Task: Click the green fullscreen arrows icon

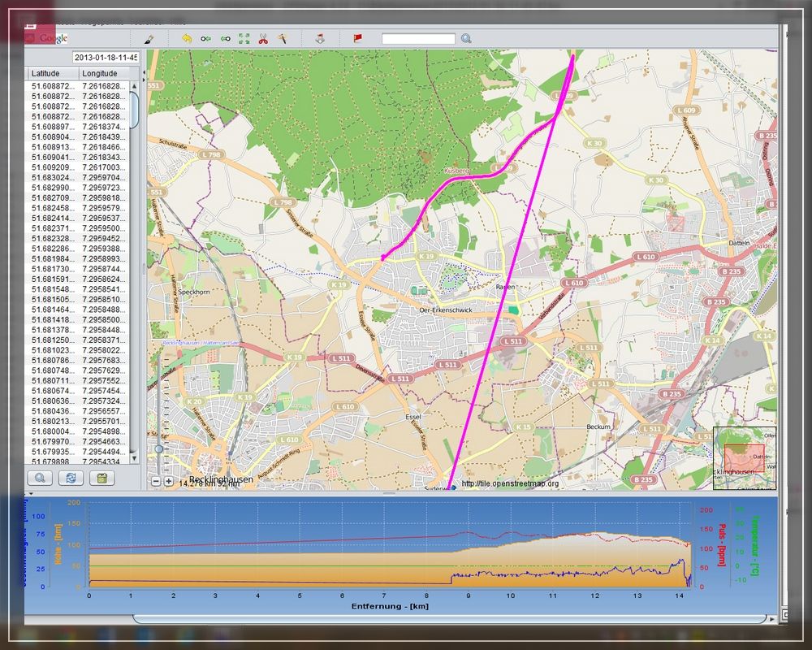Action: (244, 38)
